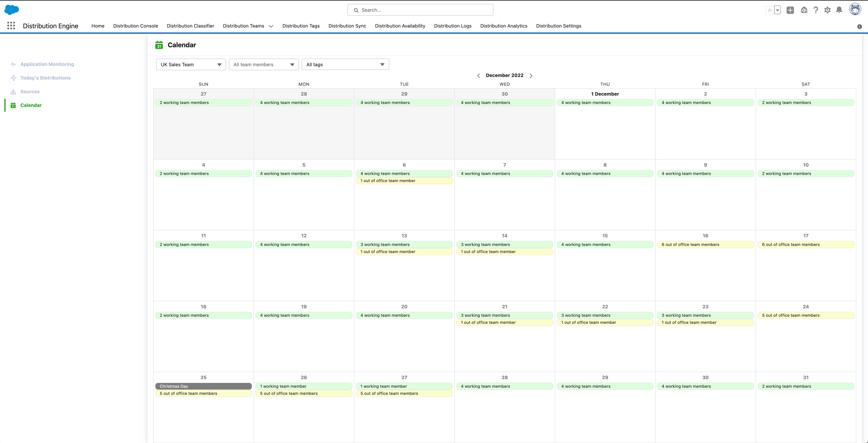The width and height of the screenshot is (868, 443).
Task: Click the search magnifier icon
Action: 356,10
